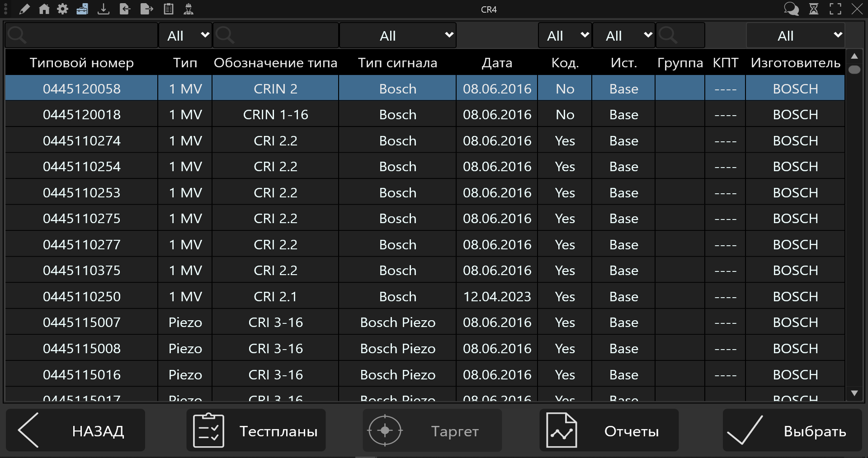Viewport: 868px width, 458px height.
Task: Open the clipboard list icon
Action: point(169,9)
